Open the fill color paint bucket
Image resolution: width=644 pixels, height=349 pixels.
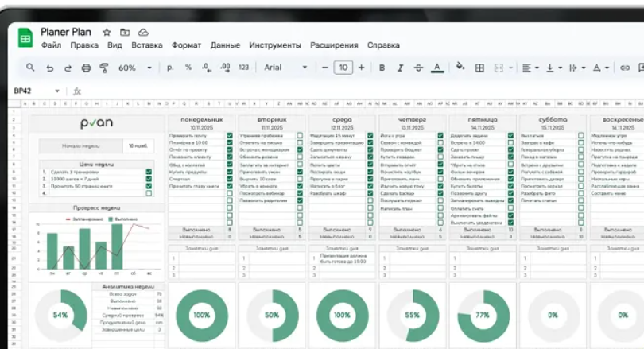[460, 68]
